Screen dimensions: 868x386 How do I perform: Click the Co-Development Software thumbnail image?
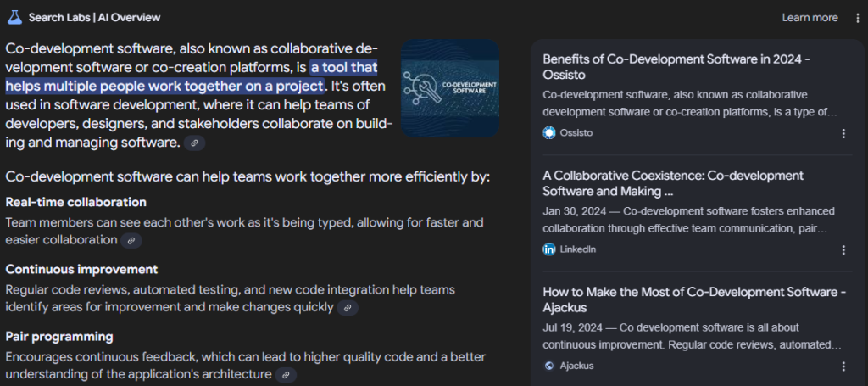click(x=450, y=88)
